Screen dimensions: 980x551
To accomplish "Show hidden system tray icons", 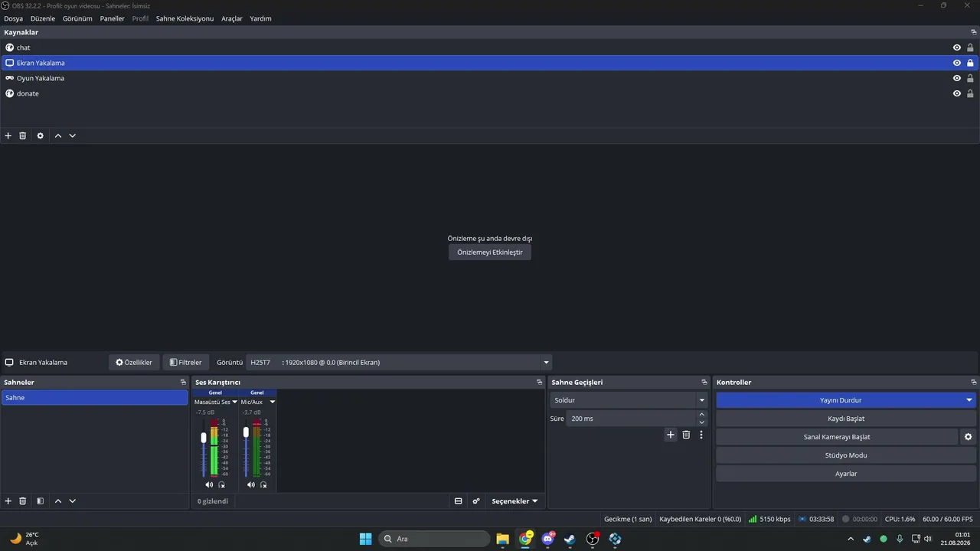I will click(x=851, y=539).
